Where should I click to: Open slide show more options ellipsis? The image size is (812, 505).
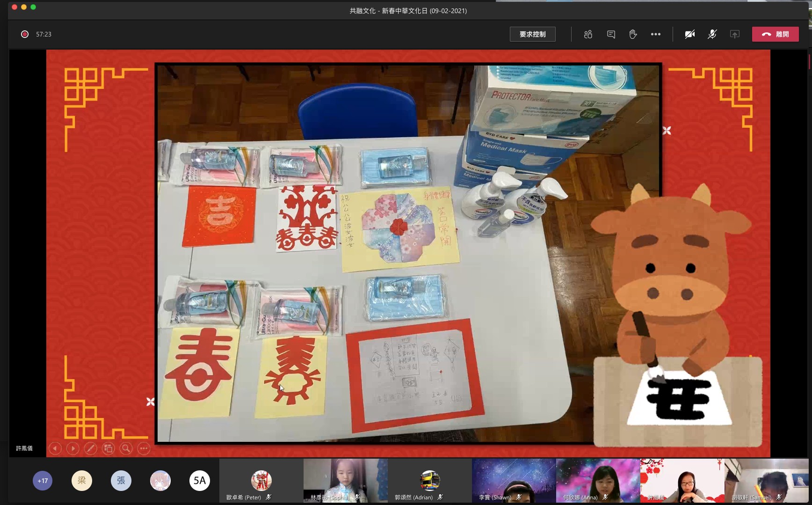[x=144, y=448]
